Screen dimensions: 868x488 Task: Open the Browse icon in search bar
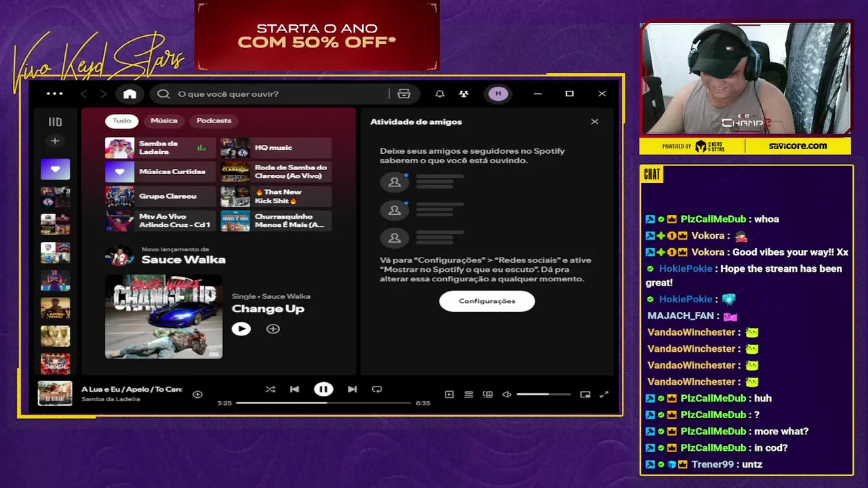click(x=404, y=94)
